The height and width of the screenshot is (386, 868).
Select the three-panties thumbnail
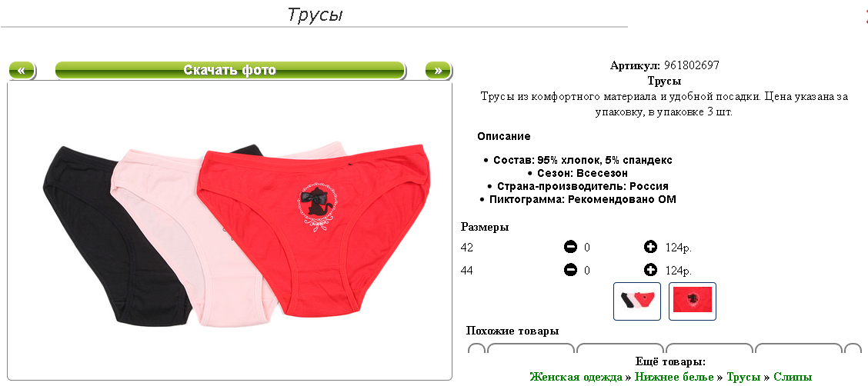(x=637, y=301)
